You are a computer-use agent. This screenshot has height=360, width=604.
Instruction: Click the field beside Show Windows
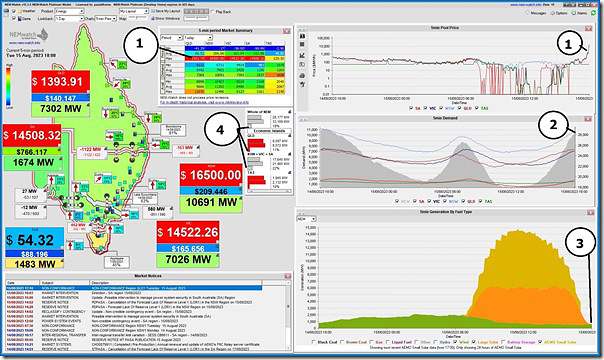(196, 18)
